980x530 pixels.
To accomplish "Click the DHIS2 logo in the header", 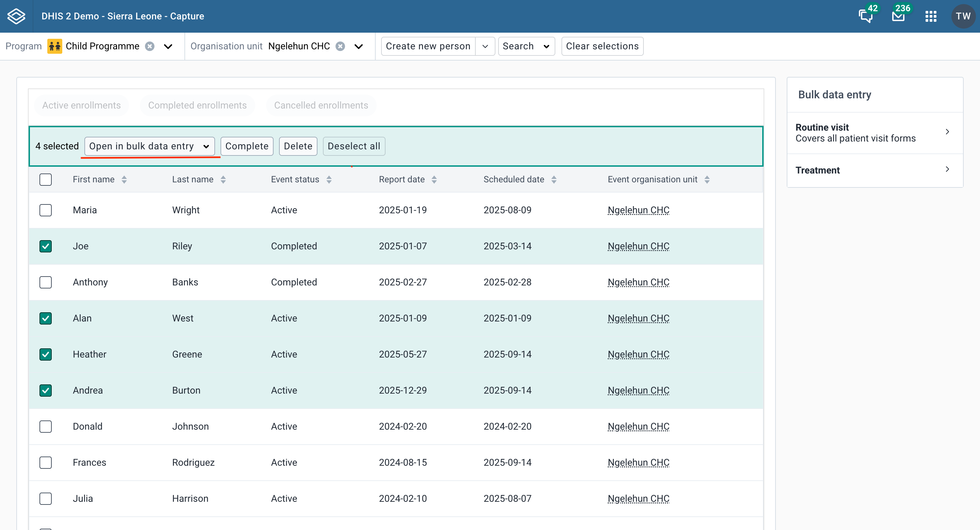I will (x=15, y=16).
